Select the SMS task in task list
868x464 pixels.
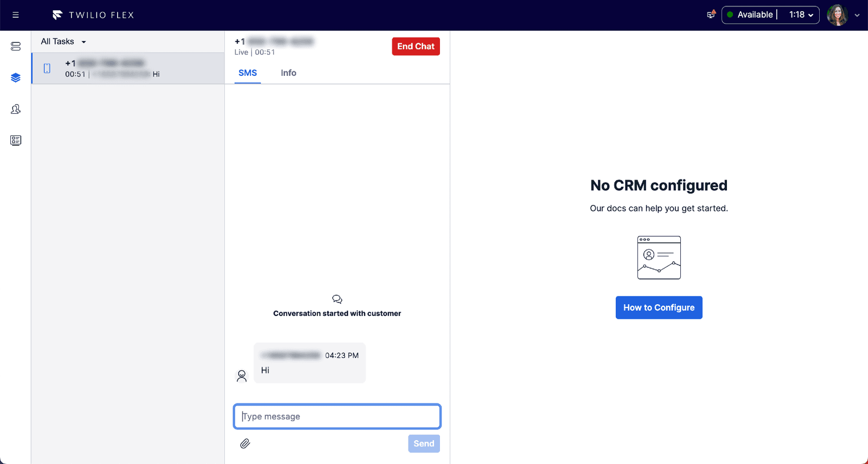(128, 68)
